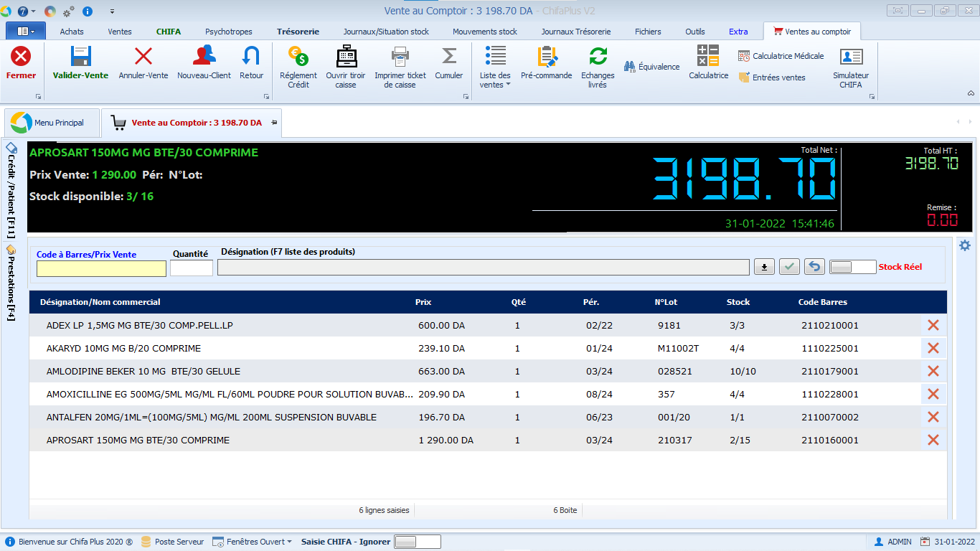Open the Nouveau-Client form

pos(204,57)
